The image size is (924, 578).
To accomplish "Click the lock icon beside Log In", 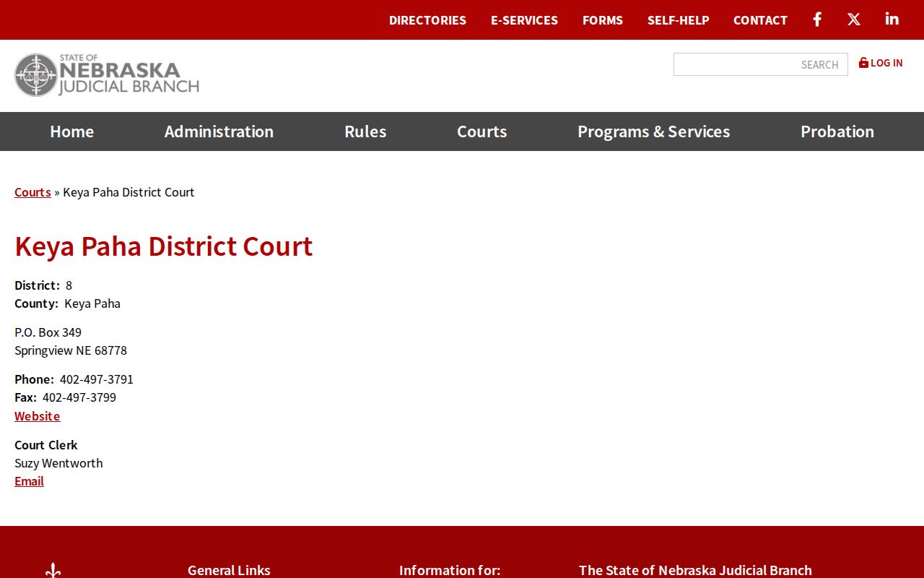I will [x=863, y=63].
